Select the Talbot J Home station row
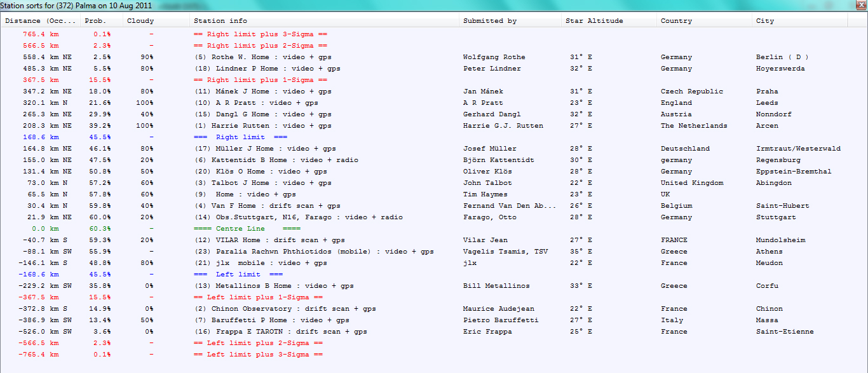868x373 pixels. point(424,183)
